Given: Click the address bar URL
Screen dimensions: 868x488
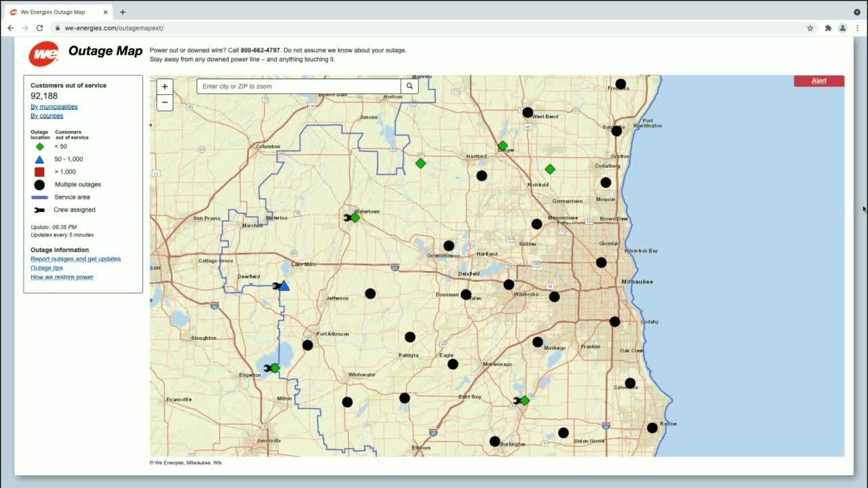Looking at the screenshot, I should 114,28.
